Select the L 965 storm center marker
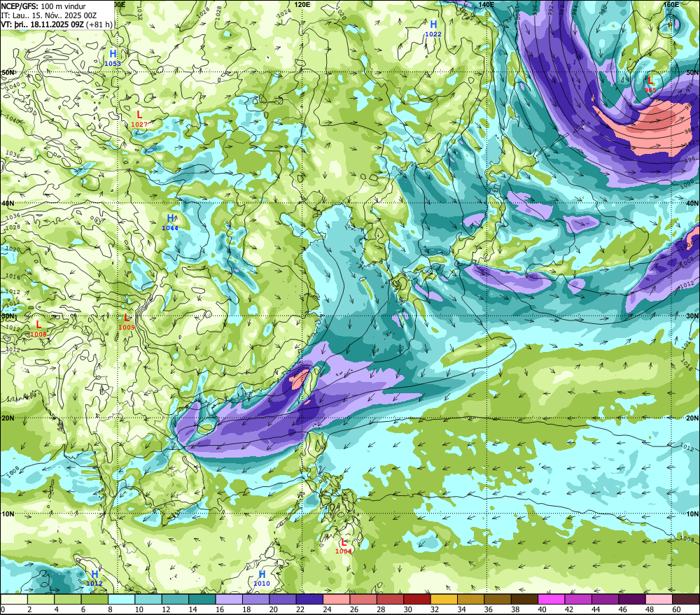 (x=650, y=85)
